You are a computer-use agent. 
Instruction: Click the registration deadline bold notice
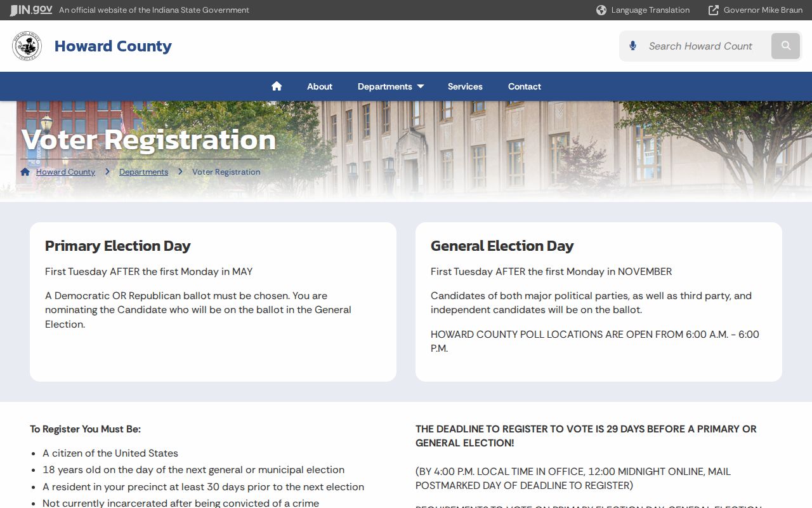point(586,436)
